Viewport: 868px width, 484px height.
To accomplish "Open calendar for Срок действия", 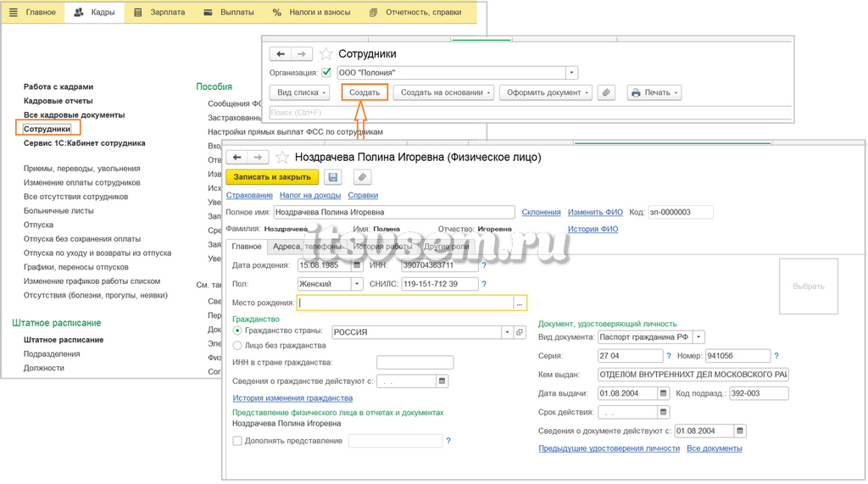I will coord(663,412).
